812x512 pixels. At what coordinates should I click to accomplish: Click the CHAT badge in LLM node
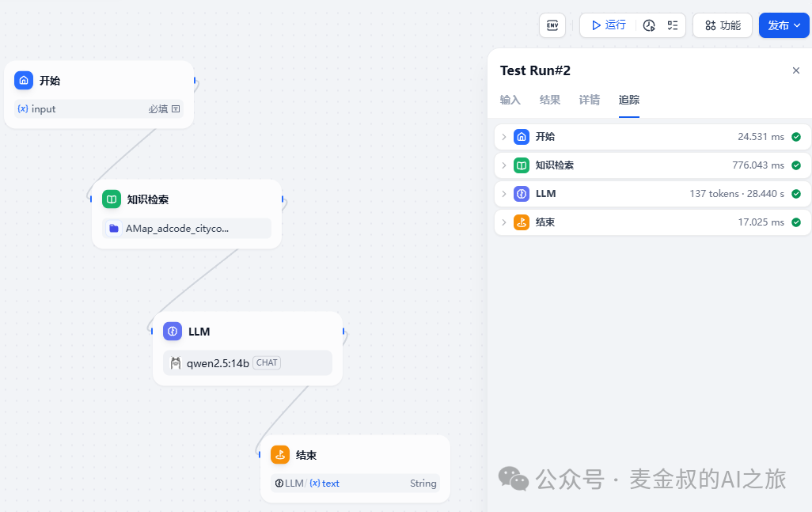(x=267, y=363)
